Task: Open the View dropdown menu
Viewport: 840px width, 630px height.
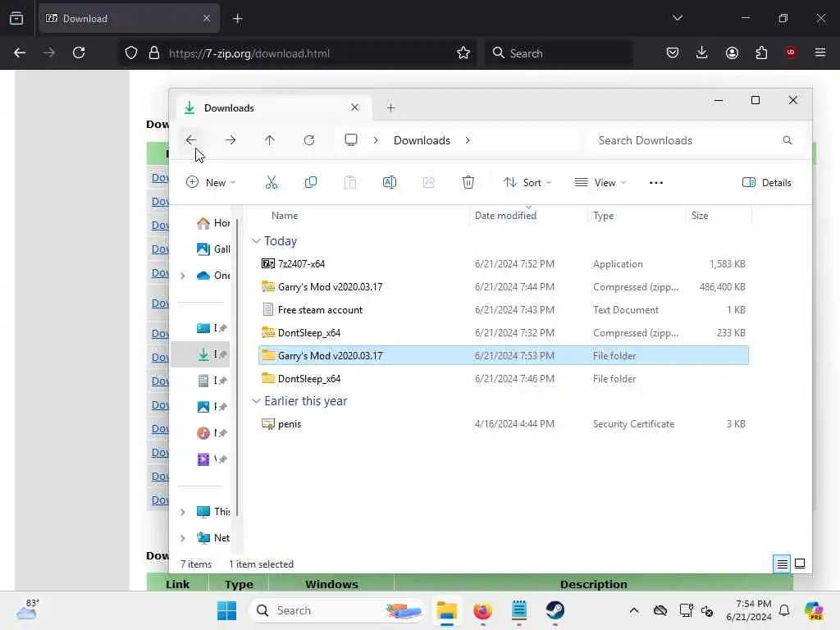Action: pos(600,183)
